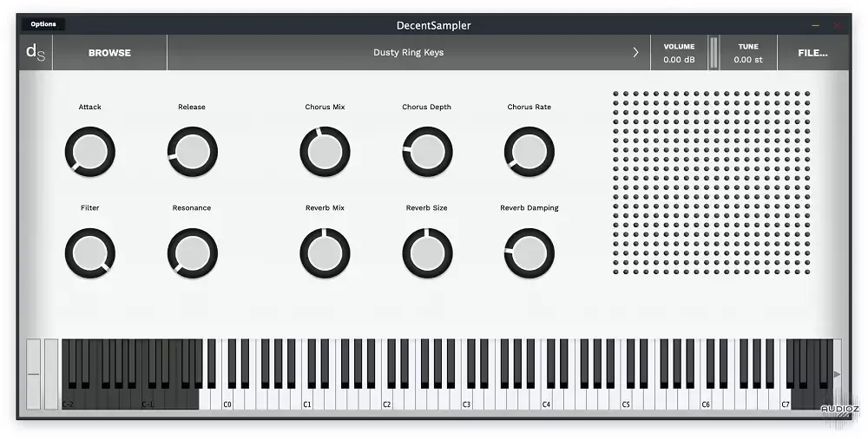Click the Resonance label
868x439 pixels.
point(192,208)
